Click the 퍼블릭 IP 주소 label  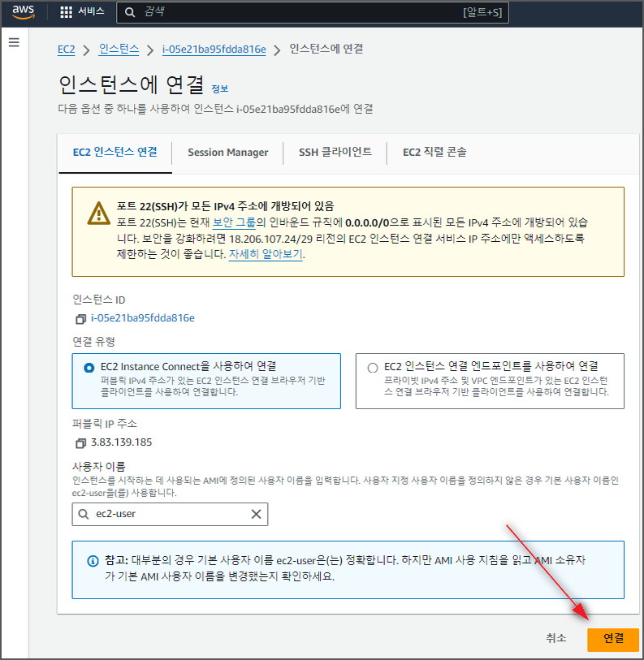pos(105,424)
